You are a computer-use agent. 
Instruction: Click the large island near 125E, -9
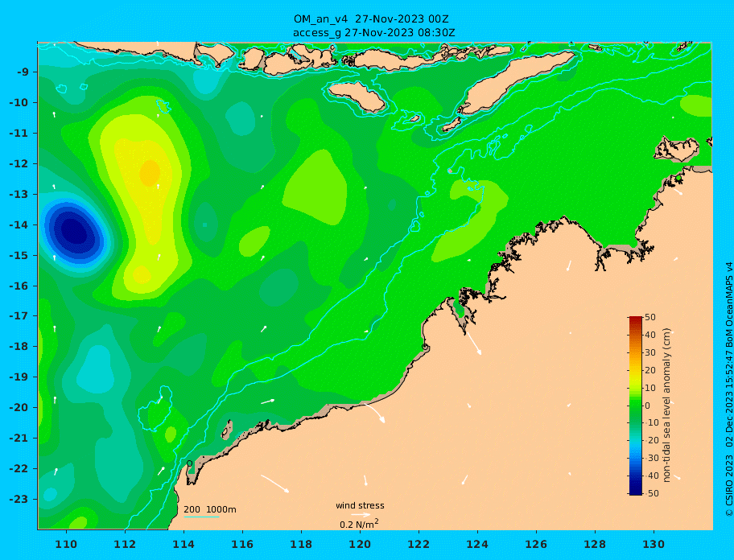point(515,83)
